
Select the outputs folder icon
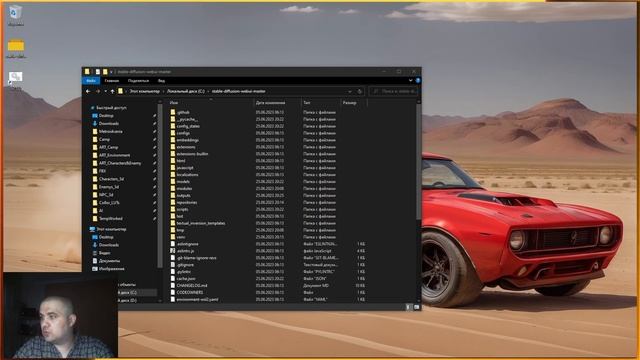click(173, 196)
